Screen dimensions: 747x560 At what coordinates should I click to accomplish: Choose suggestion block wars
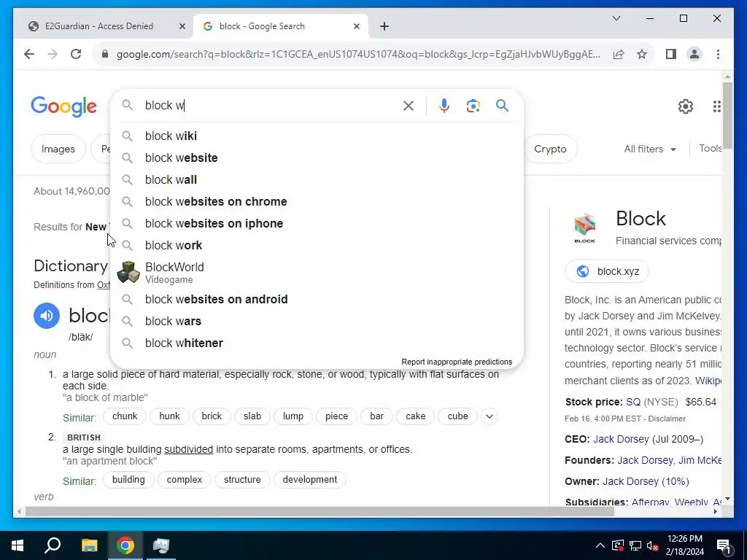tap(317, 322)
